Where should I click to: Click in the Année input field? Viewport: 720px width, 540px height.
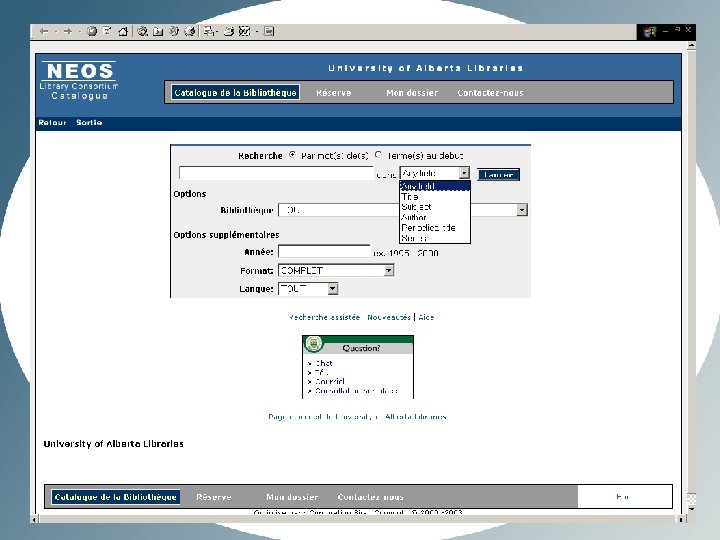pyautogui.click(x=324, y=252)
